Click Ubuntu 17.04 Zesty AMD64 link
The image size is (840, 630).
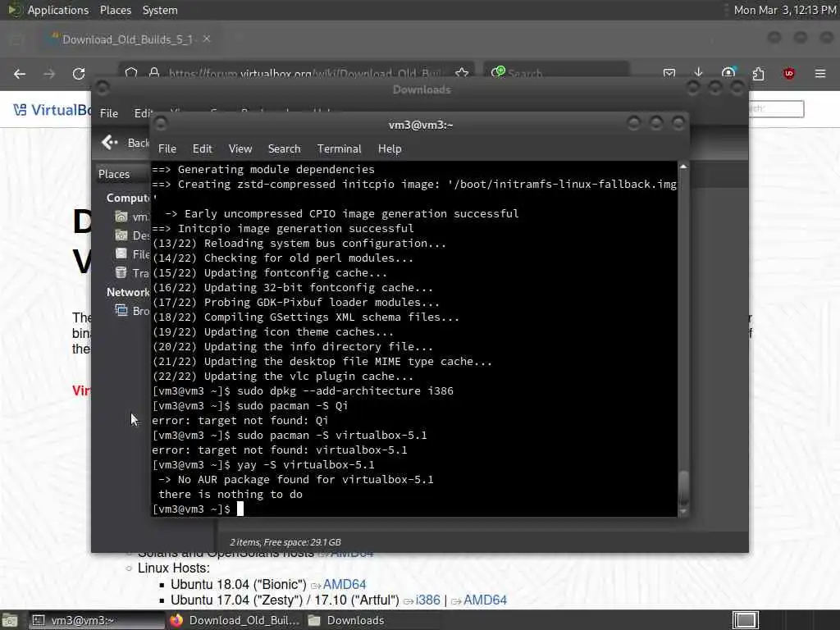tap(485, 600)
